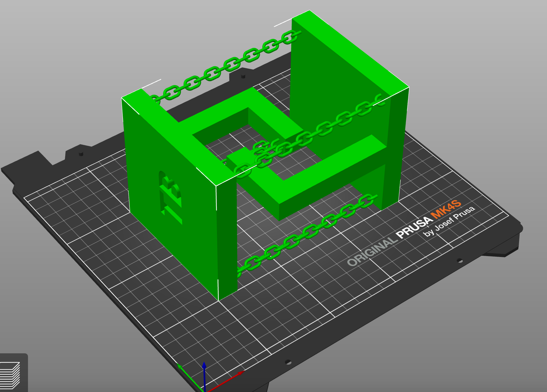Select the embossed 13 on the model's left wall
The width and height of the screenshot is (547, 392).
tap(171, 197)
